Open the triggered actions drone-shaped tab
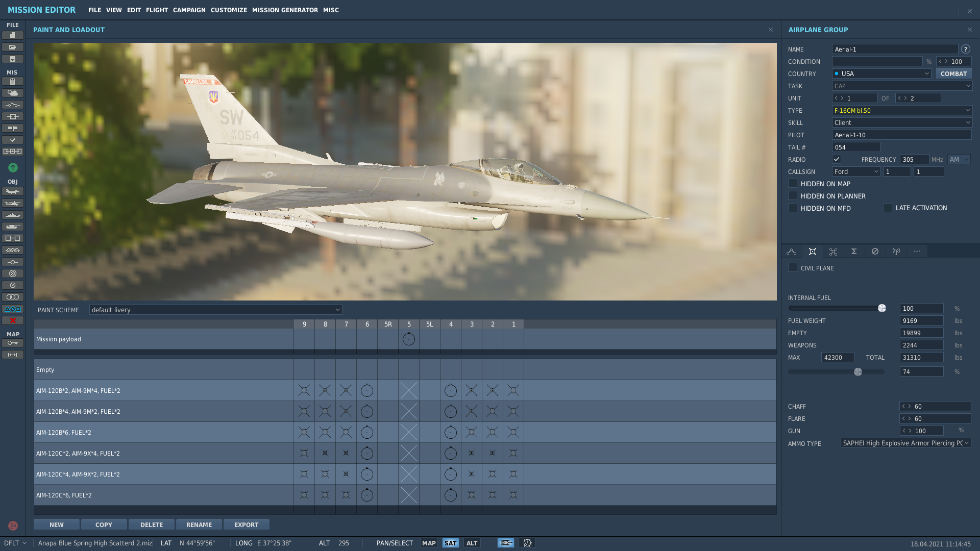 (x=834, y=251)
